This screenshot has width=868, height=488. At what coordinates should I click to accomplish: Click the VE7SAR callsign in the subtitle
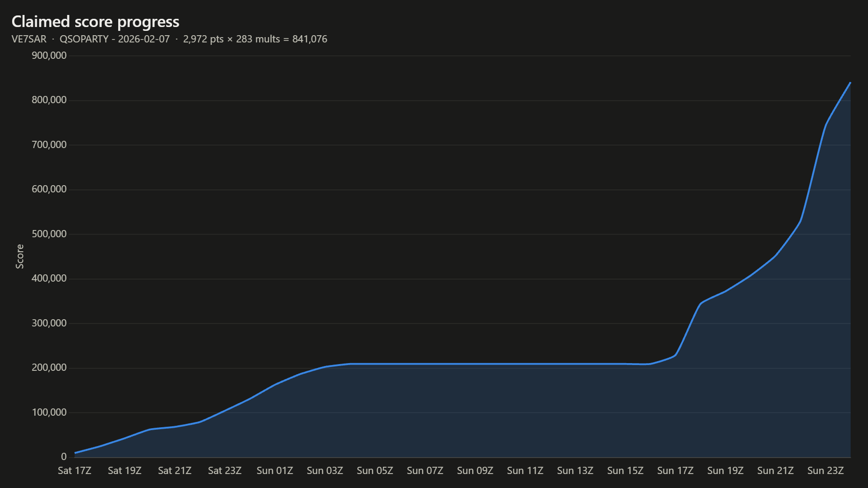29,39
